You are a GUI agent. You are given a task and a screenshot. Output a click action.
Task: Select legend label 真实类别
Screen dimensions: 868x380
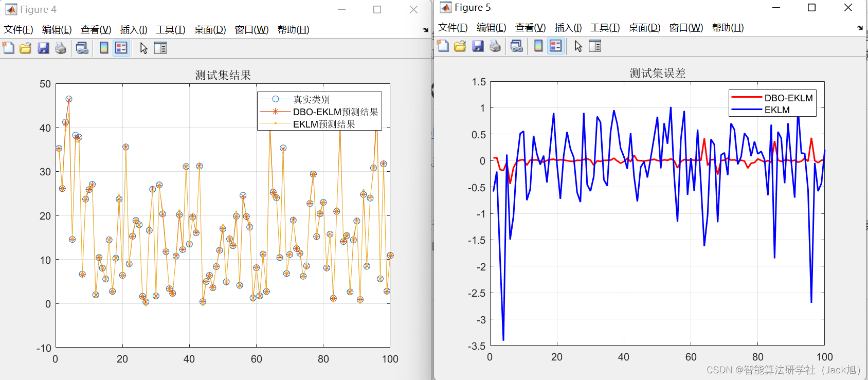click(312, 99)
